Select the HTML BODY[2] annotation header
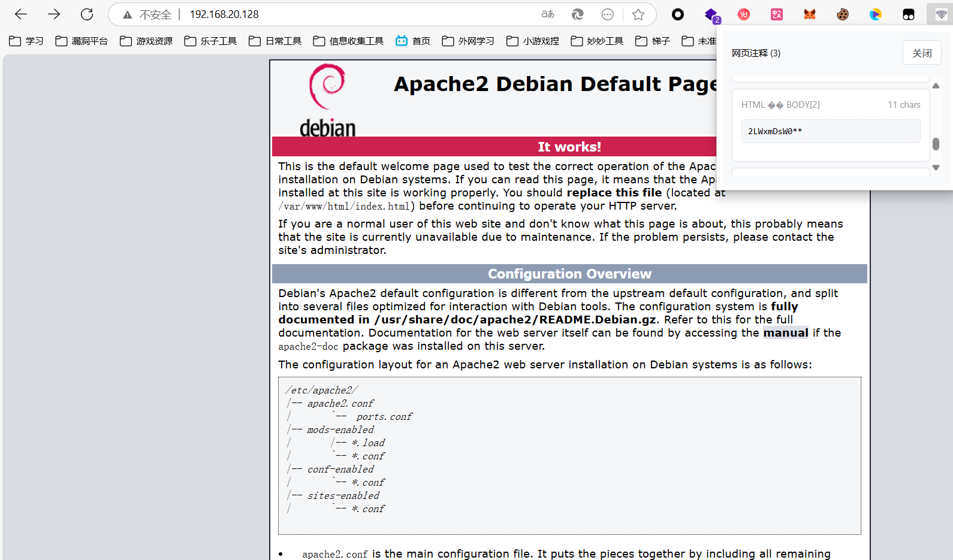 click(780, 105)
